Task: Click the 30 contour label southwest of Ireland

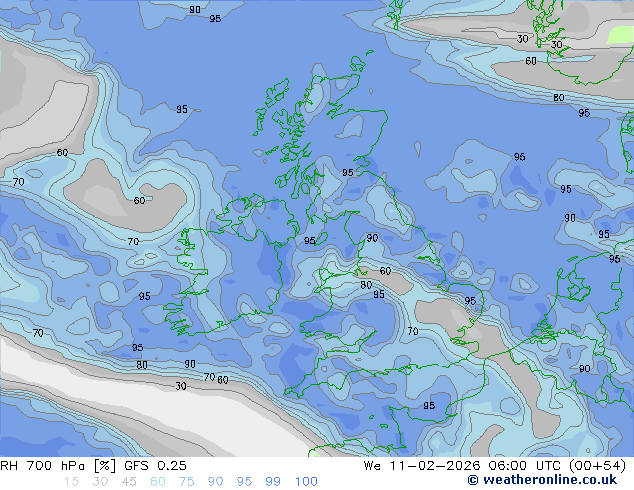Action: (181, 386)
